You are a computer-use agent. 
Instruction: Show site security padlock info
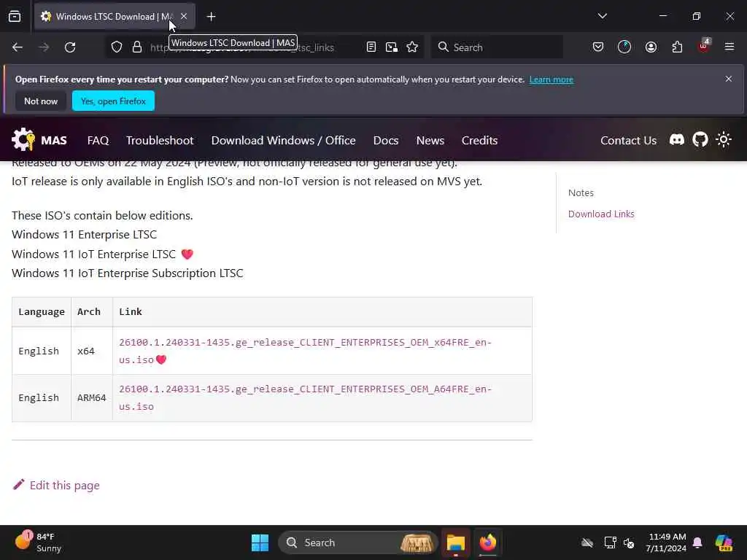137,47
